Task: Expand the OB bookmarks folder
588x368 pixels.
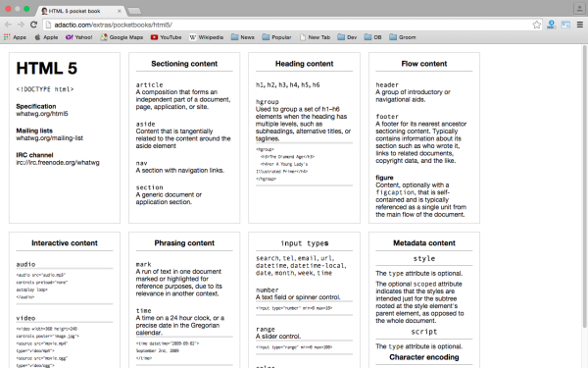Action: (x=373, y=37)
